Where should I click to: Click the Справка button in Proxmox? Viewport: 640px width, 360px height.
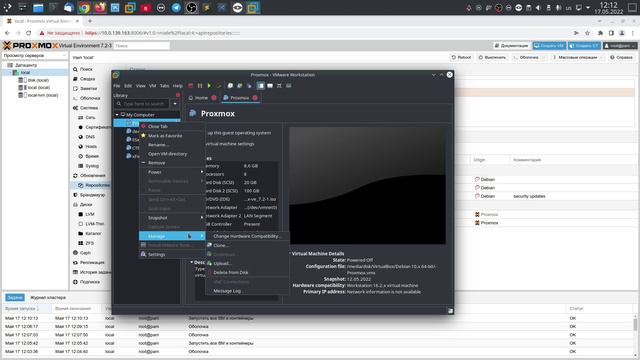[x=621, y=58]
